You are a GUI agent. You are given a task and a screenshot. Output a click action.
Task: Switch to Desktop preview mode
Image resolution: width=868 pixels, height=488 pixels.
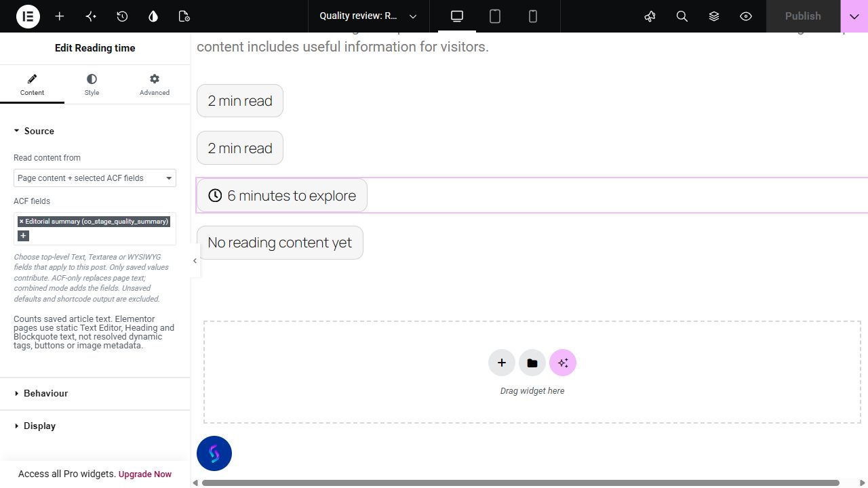tap(457, 16)
